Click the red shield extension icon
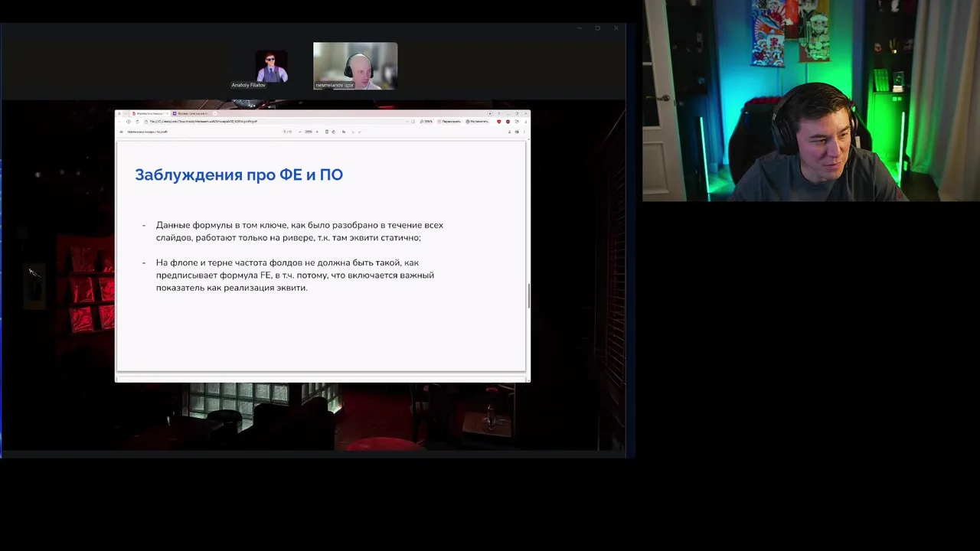 click(x=499, y=122)
